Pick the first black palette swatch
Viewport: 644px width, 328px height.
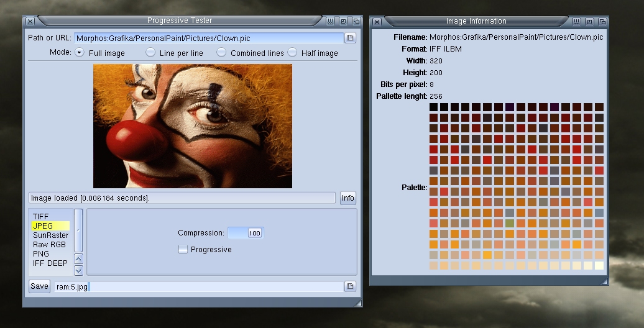click(434, 107)
